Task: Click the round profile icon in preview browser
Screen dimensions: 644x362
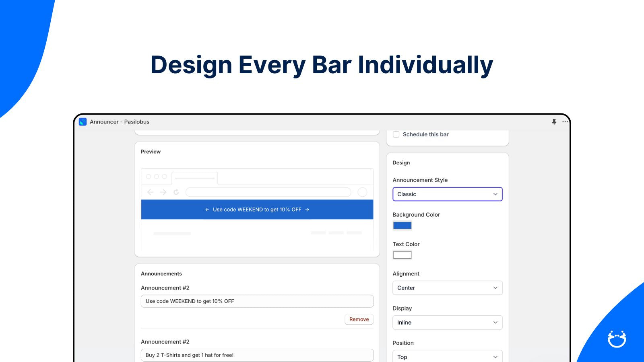Action: [x=362, y=192]
